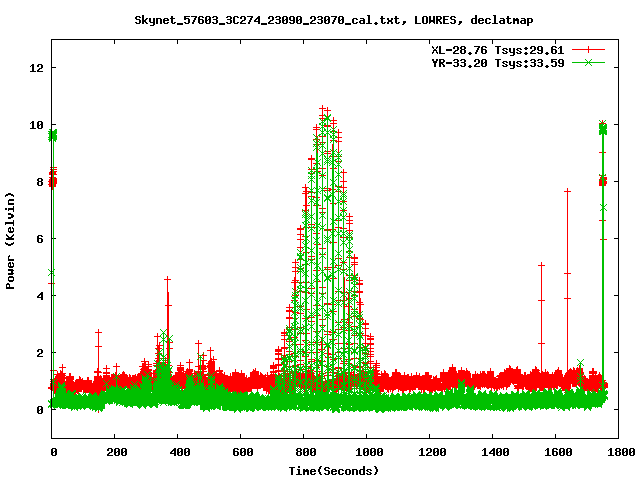This screenshot has height=480, width=640.
Task: Click the red spike near 1640 seconds
Action: pos(567,282)
